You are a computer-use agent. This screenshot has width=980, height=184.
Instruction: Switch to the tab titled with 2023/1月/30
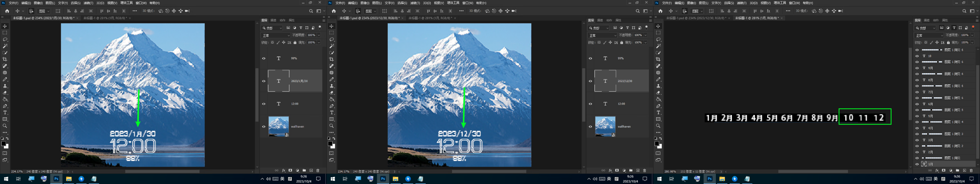42,18
